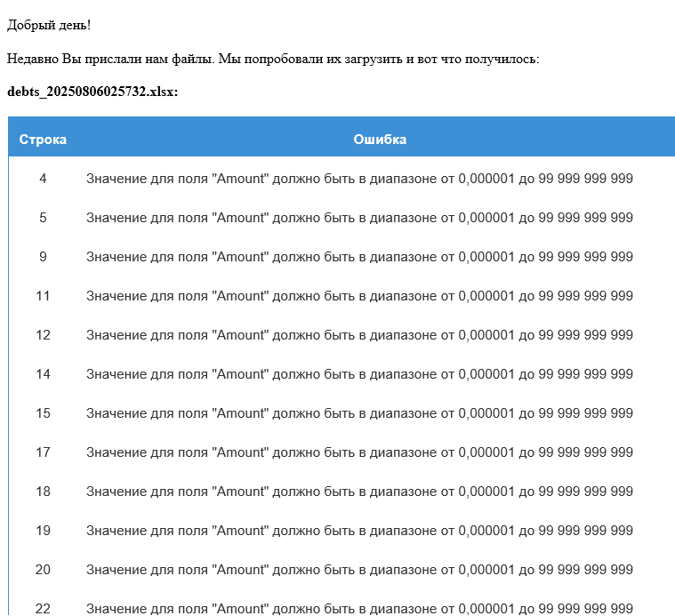The width and height of the screenshot is (675, 616).
Task: Click the "Ошибка" column header
Action: [380, 140]
